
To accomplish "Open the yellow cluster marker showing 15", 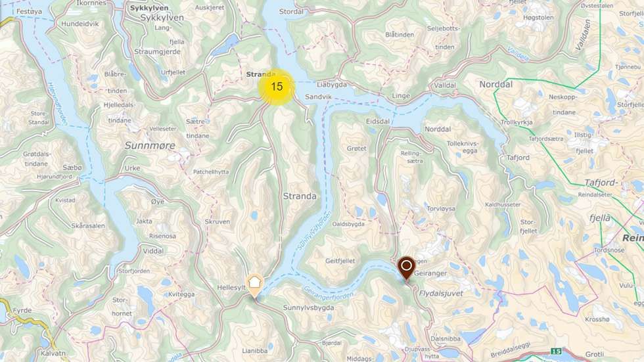I will coord(277,87).
